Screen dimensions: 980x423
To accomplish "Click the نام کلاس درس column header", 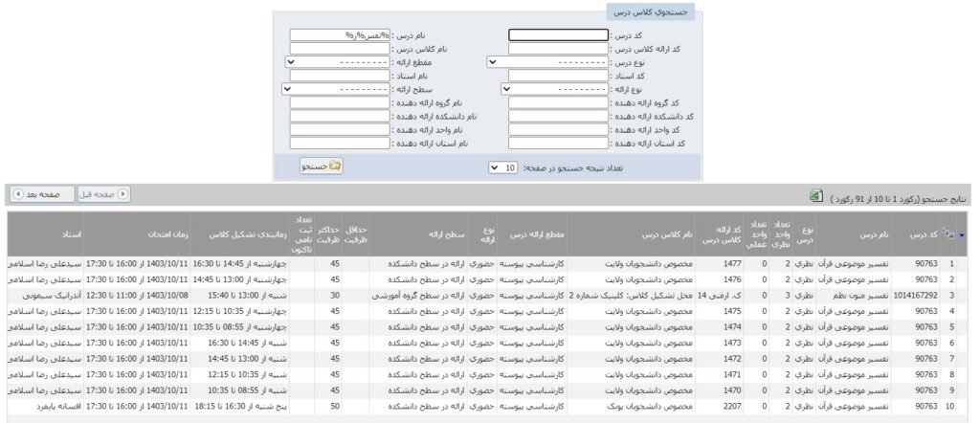I will [x=667, y=234].
